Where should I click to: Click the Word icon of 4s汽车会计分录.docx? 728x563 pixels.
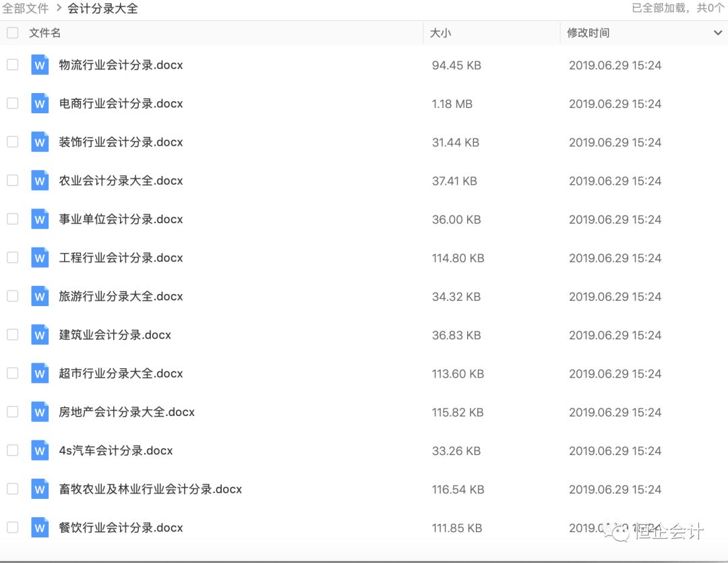39,450
